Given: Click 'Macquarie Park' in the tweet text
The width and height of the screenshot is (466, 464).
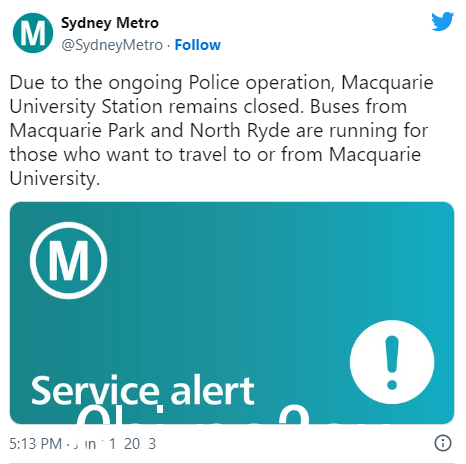Looking at the screenshot, I should [x=77, y=130].
